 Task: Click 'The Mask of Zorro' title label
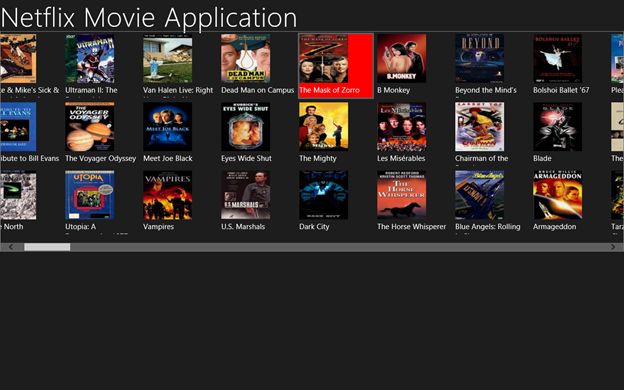(x=329, y=90)
